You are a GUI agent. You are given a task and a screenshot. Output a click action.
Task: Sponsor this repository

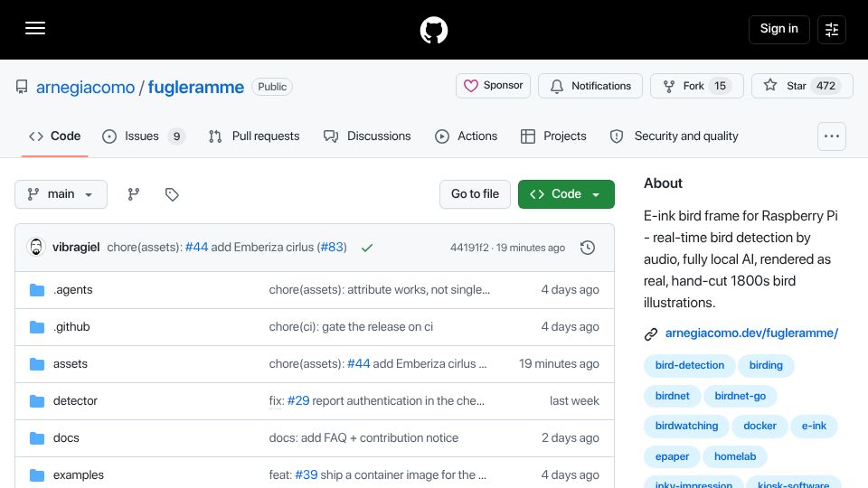coord(494,86)
